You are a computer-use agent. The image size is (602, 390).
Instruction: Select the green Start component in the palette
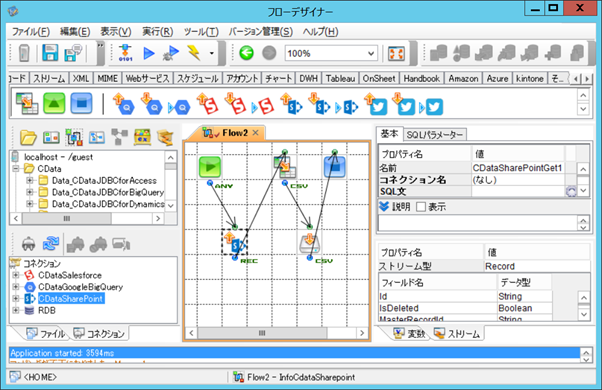click(54, 103)
